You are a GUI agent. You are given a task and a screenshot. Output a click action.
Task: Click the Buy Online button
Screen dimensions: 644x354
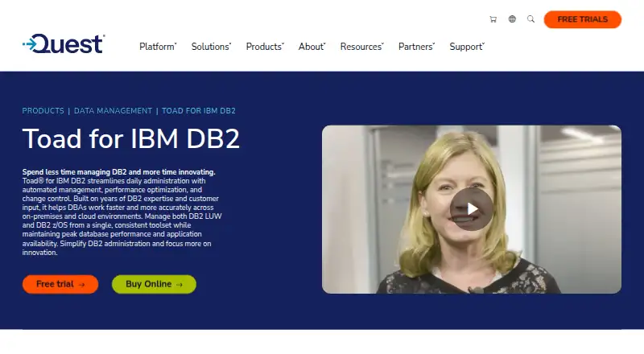154,284
